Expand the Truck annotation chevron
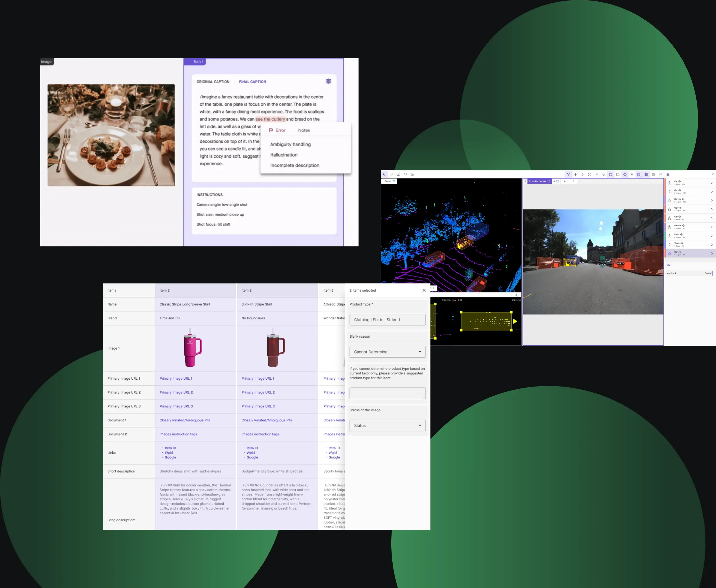Screen dimensions: 716x588 [712, 245]
